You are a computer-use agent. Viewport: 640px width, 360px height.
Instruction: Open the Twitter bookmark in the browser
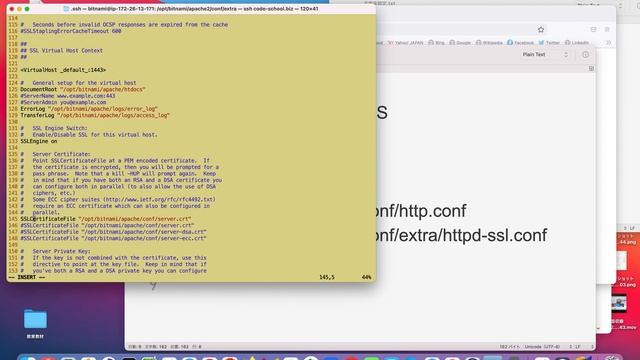[549, 42]
